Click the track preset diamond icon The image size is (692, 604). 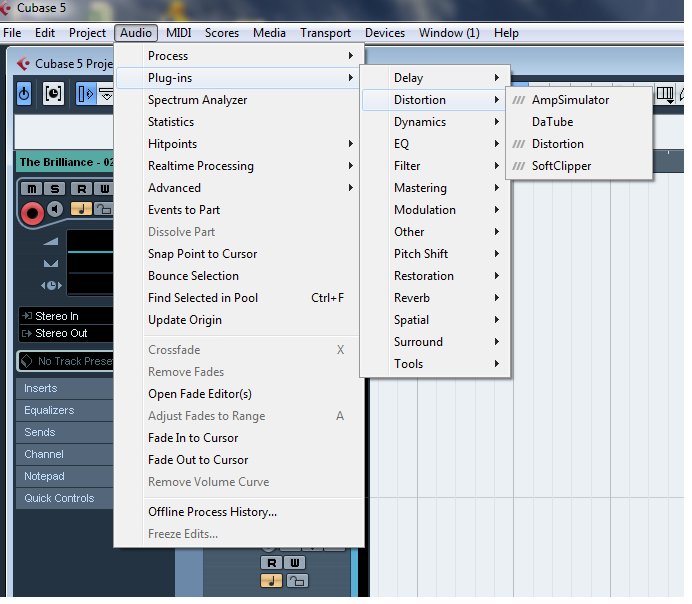coord(26,361)
